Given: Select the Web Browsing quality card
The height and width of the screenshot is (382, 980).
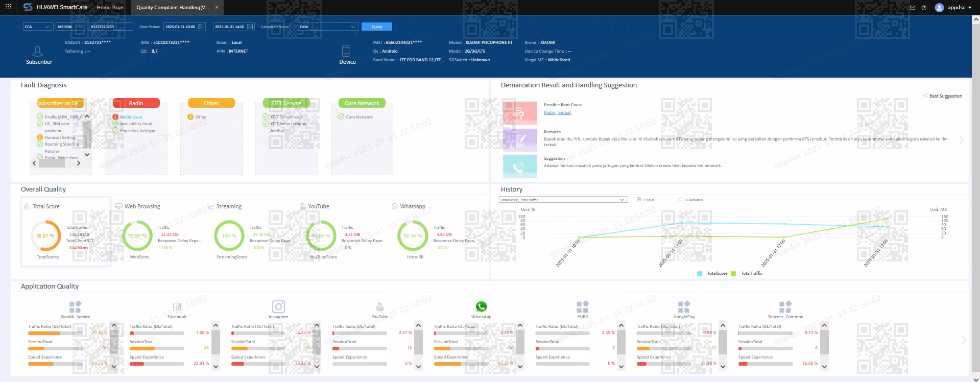Looking at the screenshot, I should (x=157, y=231).
